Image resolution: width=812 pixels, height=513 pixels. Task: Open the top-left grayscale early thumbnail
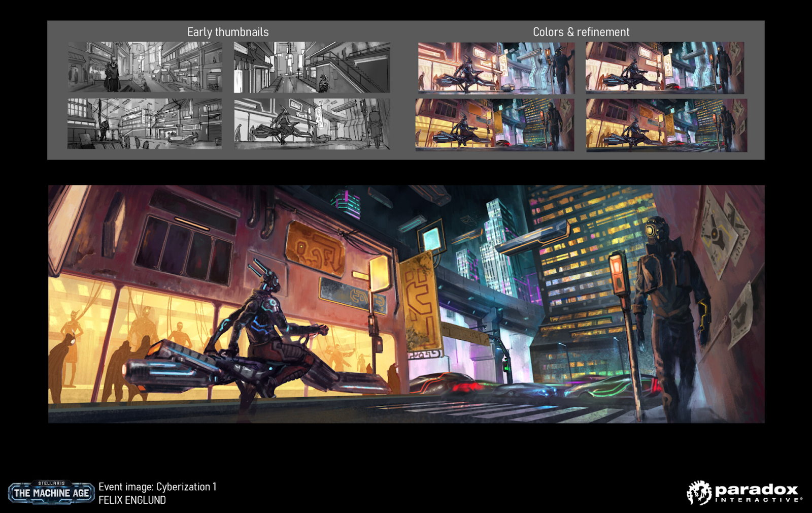click(145, 67)
